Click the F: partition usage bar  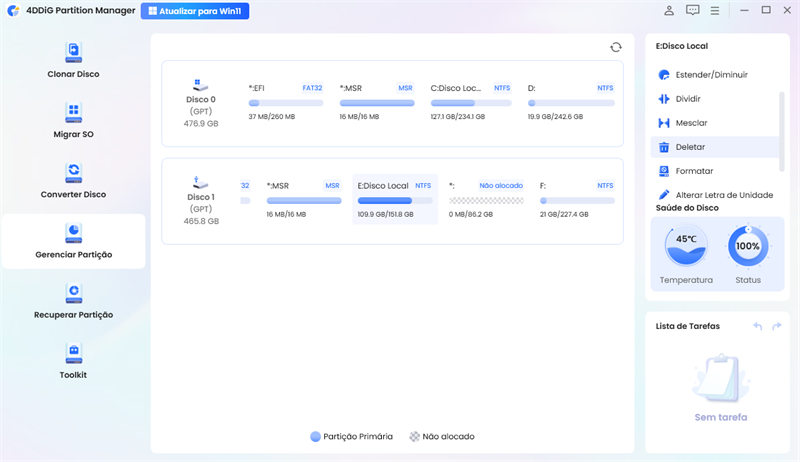point(577,200)
